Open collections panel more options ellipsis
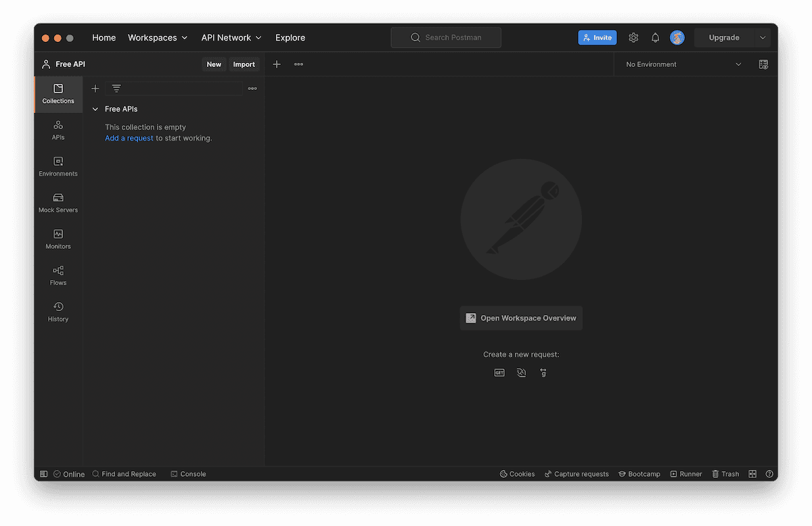The image size is (812, 526). tap(252, 89)
